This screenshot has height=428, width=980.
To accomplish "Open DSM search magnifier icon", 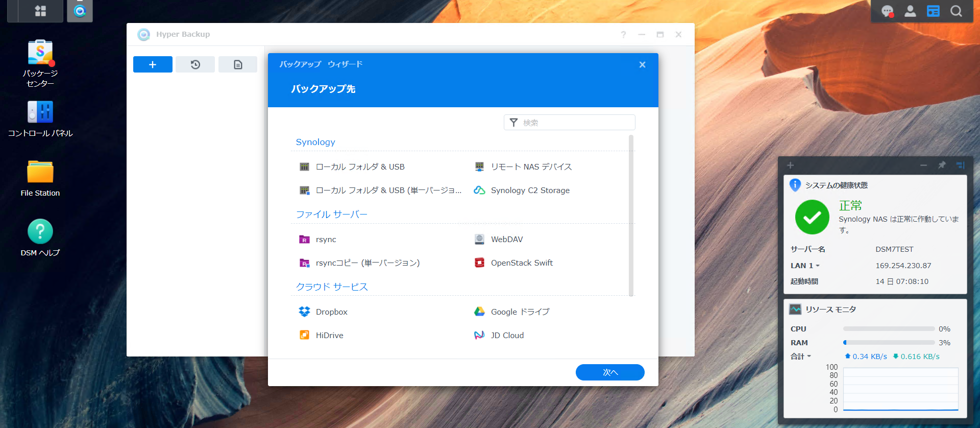I will [956, 11].
